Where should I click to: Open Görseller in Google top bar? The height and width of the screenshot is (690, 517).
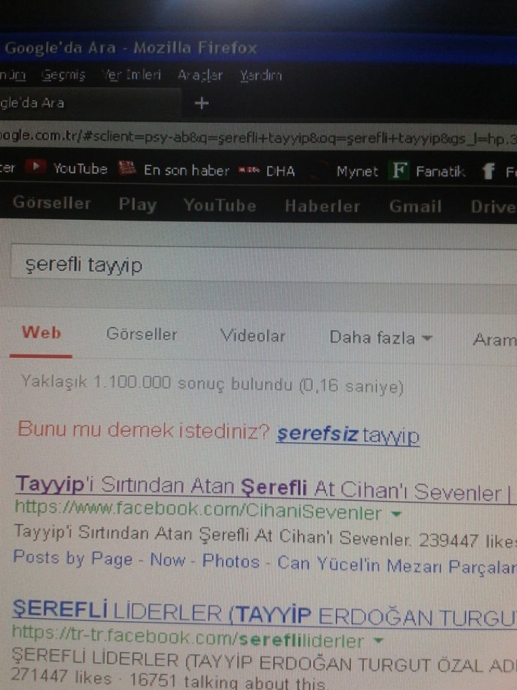click(51, 203)
